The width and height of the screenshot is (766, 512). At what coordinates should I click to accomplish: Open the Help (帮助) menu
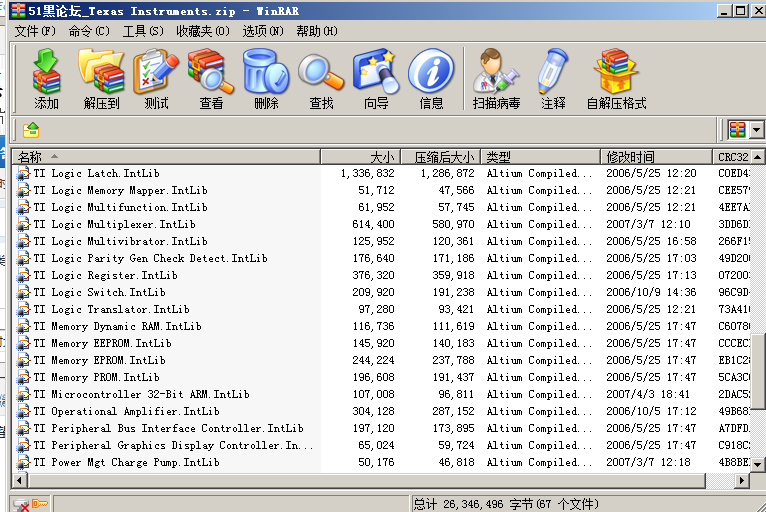tap(317, 31)
